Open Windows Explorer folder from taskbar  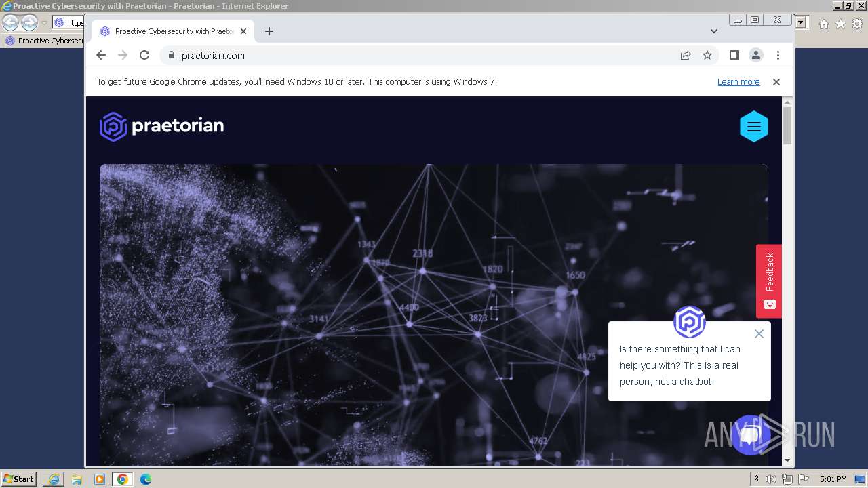pos(77,479)
